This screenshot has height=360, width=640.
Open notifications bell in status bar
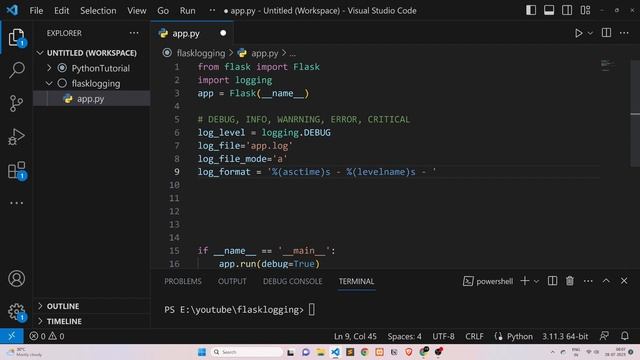624,336
